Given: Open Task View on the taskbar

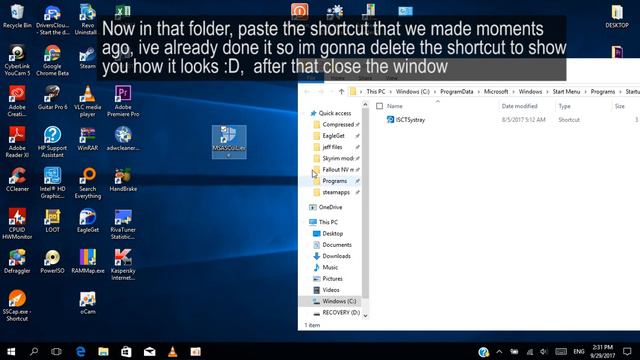Looking at the screenshot, I should [x=56, y=351].
